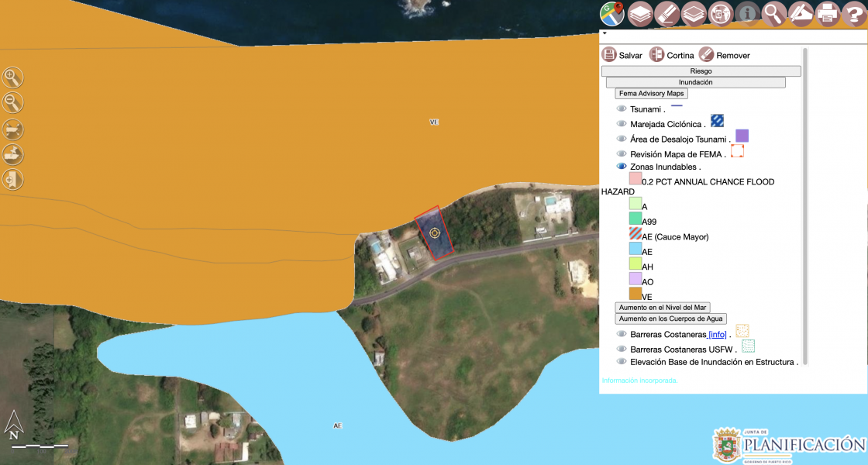Select the zoom out tool
The width and height of the screenshot is (868, 465).
pyautogui.click(x=12, y=102)
